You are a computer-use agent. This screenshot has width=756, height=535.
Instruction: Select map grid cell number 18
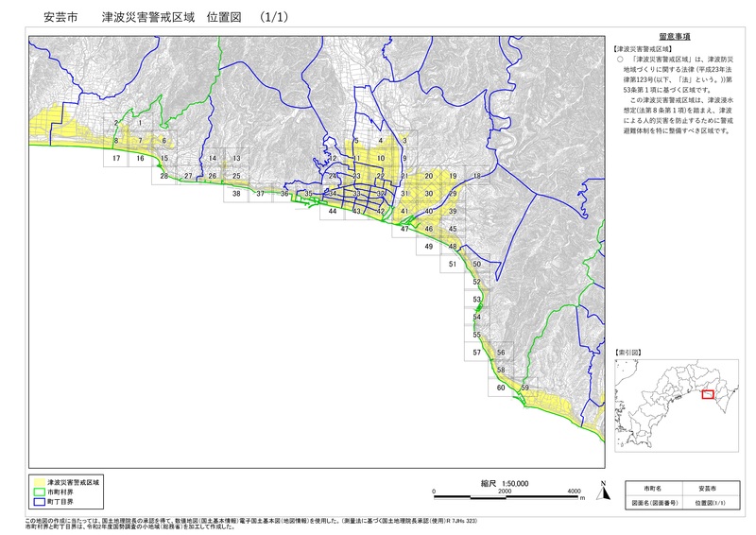[476, 177]
